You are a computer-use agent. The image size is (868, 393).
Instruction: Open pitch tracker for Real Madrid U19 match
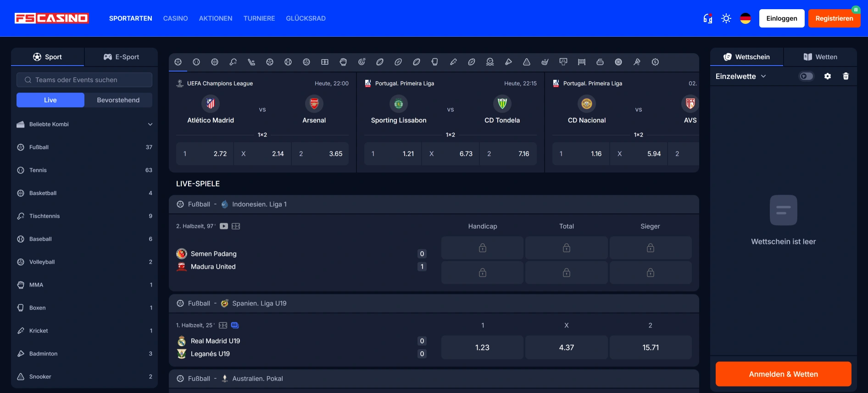click(x=223, y=325)
